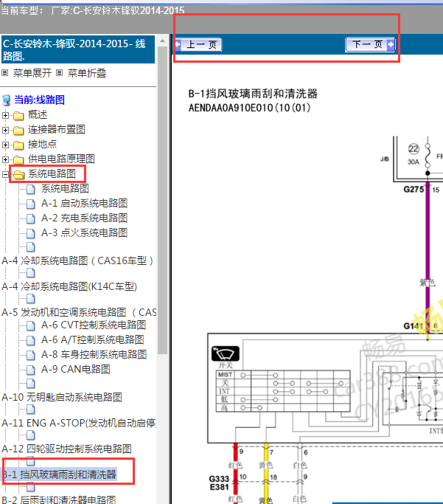The image size is (443, 504).
Task: Click the open 系统电路图 folder icon
Action: click(18, 175)
